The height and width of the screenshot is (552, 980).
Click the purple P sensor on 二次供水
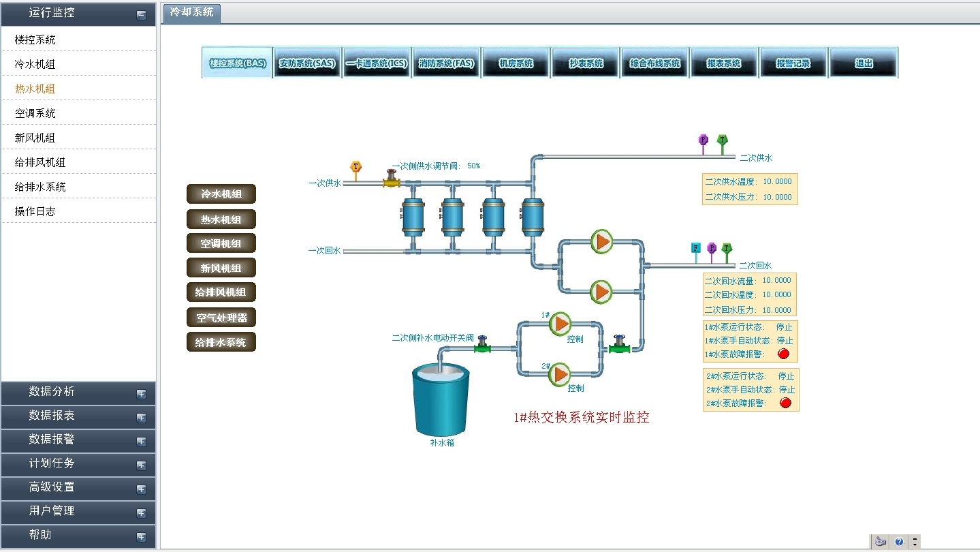coord(704,140)
